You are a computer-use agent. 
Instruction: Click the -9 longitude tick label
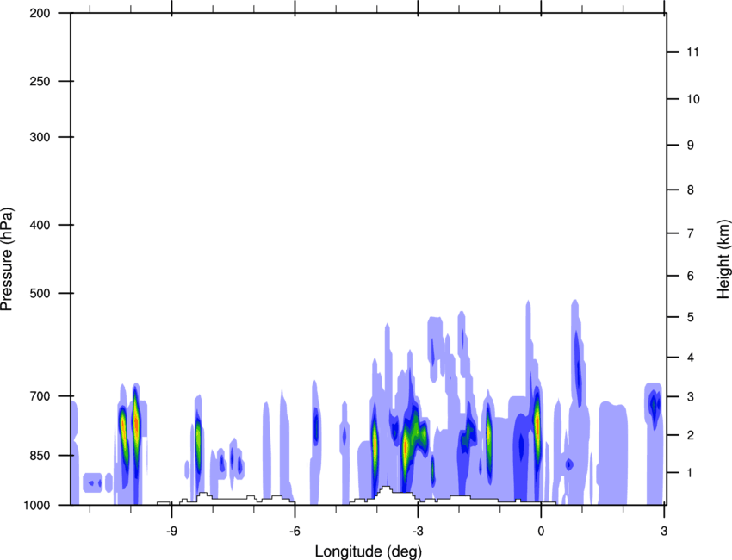pos(171,532)
